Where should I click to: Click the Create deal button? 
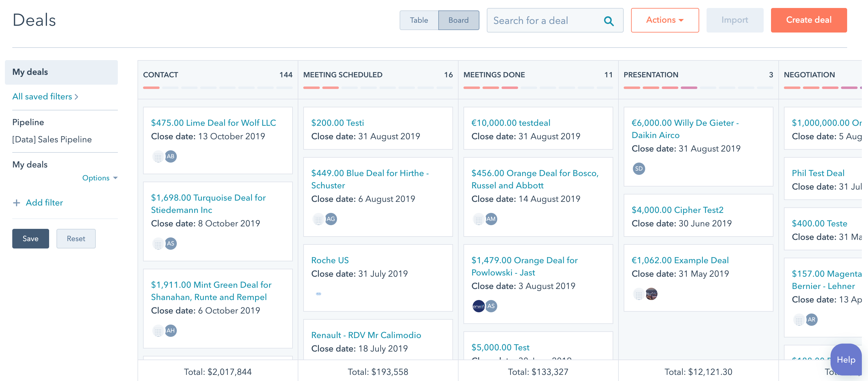tap(808, 20)
